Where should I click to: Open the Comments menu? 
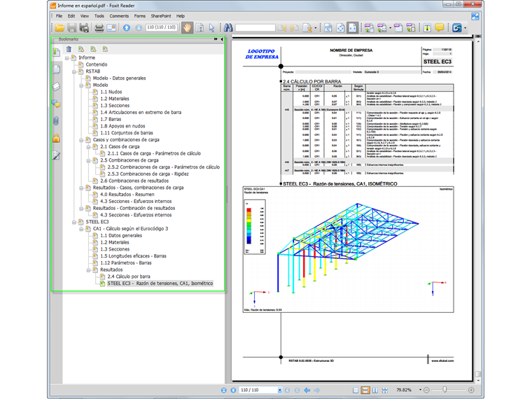click(x=119, y=16)
